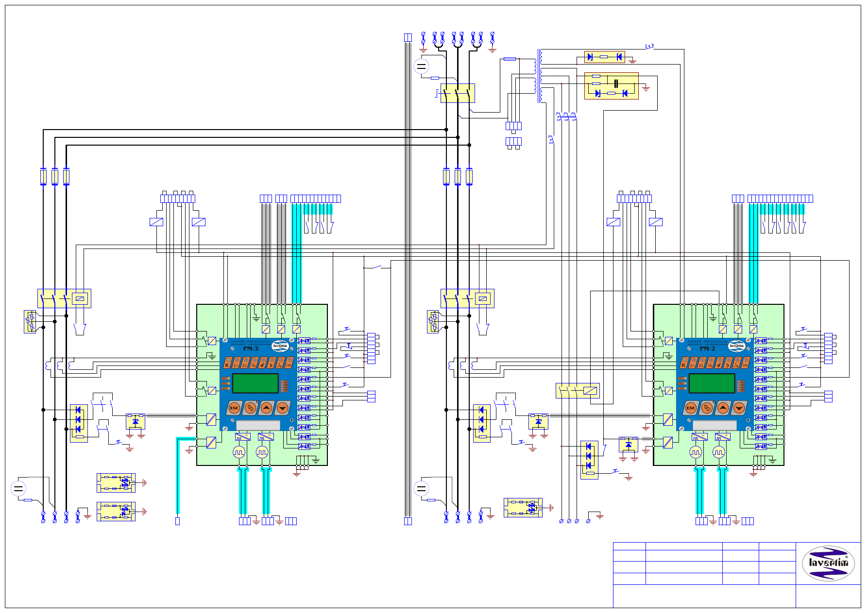Click the I>> overcurrent key on right PM-2
The width and height of the screenshot is (868, 613).
coord(746,363)
